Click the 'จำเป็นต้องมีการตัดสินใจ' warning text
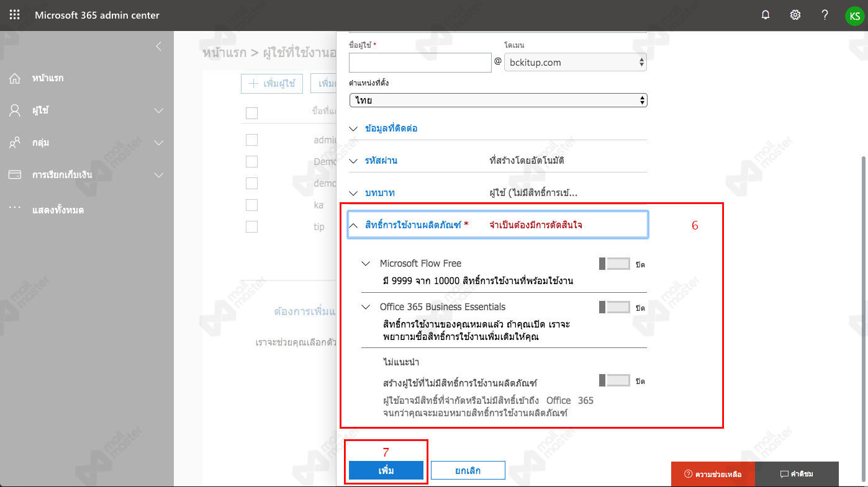The height and width of the screenshot is (487, 868). pyautogui.click(x=536, y=225)
